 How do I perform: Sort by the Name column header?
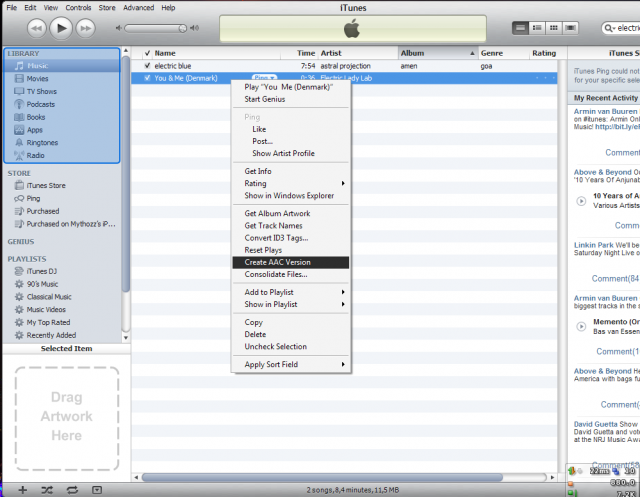coord(215,53)
